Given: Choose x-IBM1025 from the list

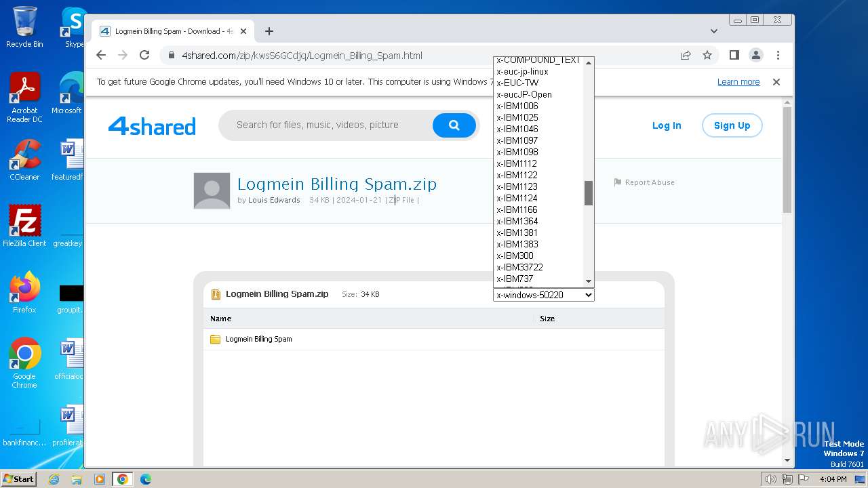Looking at the screenshot, I should pos(538,117).
